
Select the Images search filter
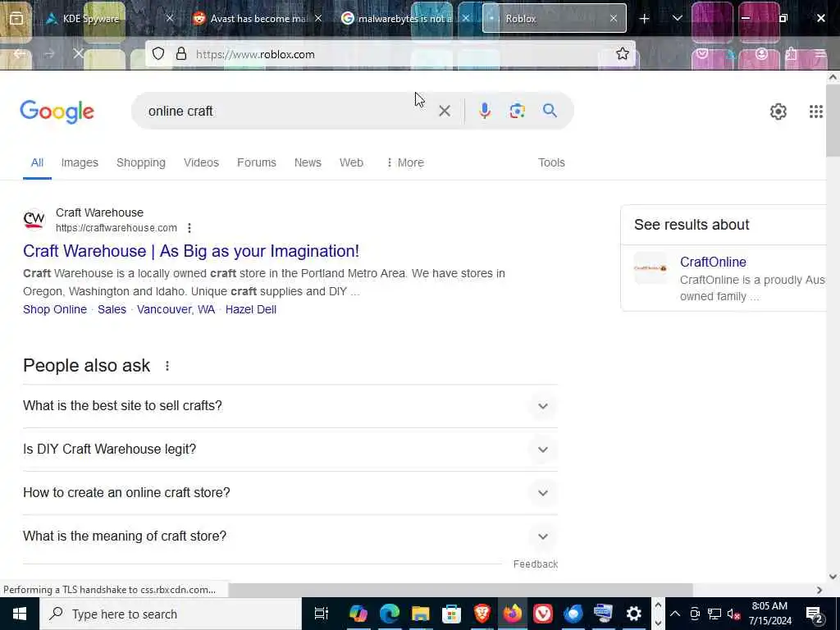(80, 163)
